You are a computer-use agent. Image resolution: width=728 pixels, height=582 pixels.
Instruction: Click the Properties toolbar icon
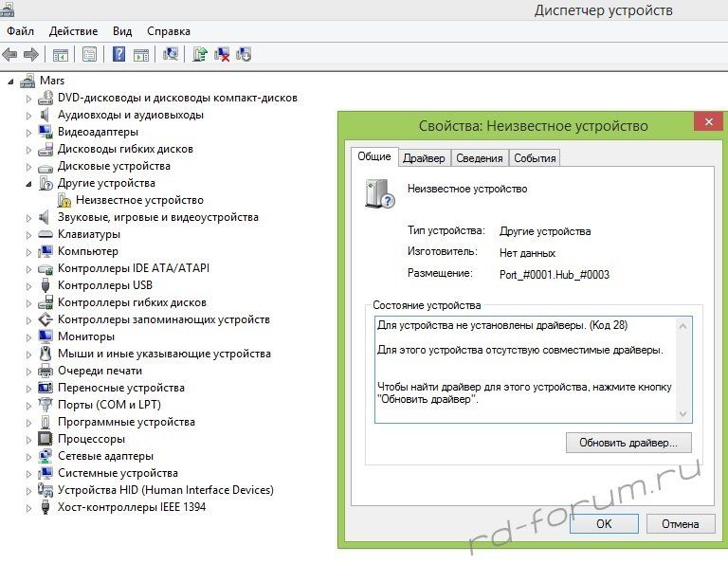pos(89,54)
